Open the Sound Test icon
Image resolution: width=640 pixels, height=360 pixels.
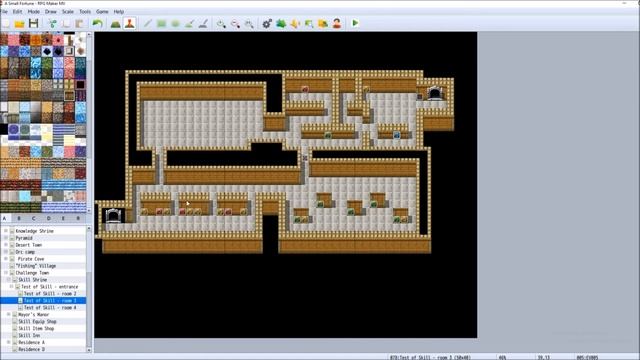click(x=295, y=23)
